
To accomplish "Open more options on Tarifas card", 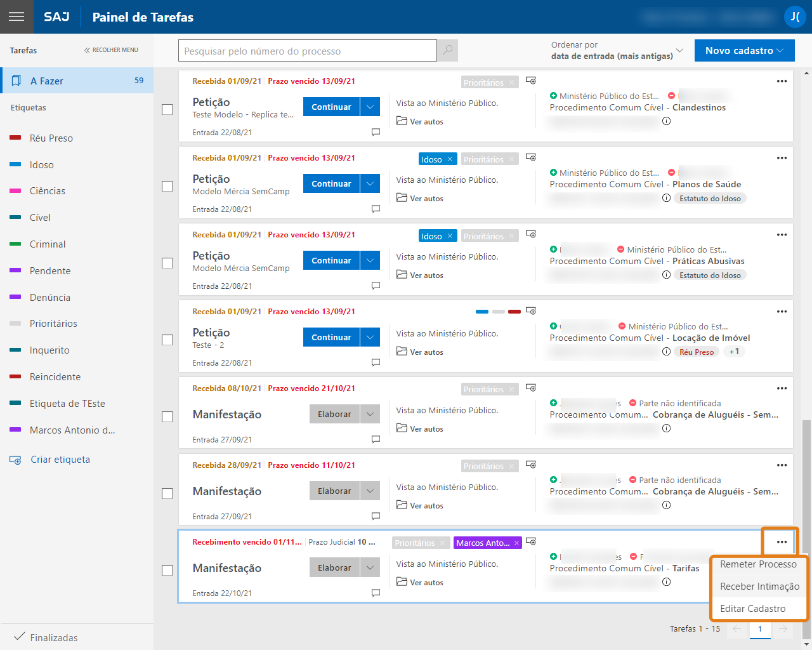I will tap(782, 541).
